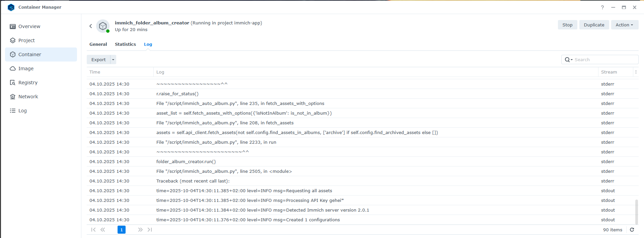Switch to the Statistics tab
The width and height of the screenshot is (644, 238).
[125, 44]
